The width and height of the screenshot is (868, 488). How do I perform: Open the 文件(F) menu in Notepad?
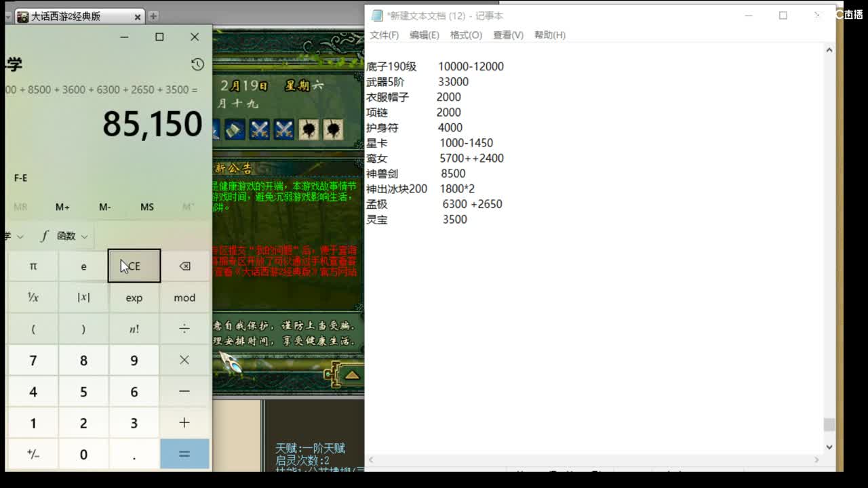pos(384,35)
